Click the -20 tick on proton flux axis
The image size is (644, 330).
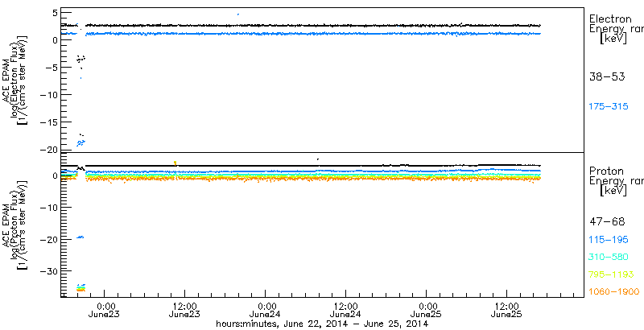pos(47,239)
